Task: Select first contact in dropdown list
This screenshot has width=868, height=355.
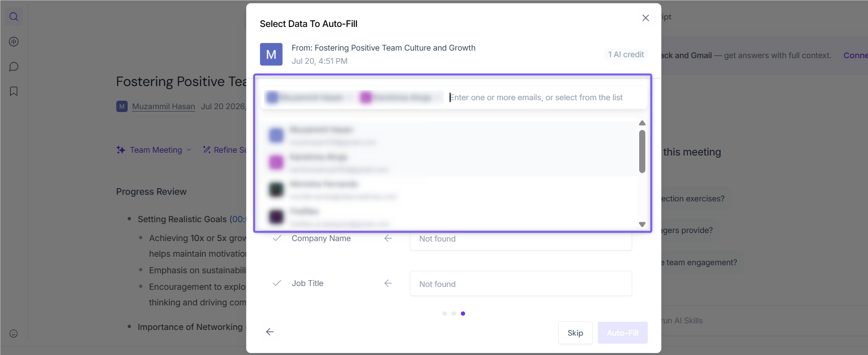Action: tap(449, 135)
